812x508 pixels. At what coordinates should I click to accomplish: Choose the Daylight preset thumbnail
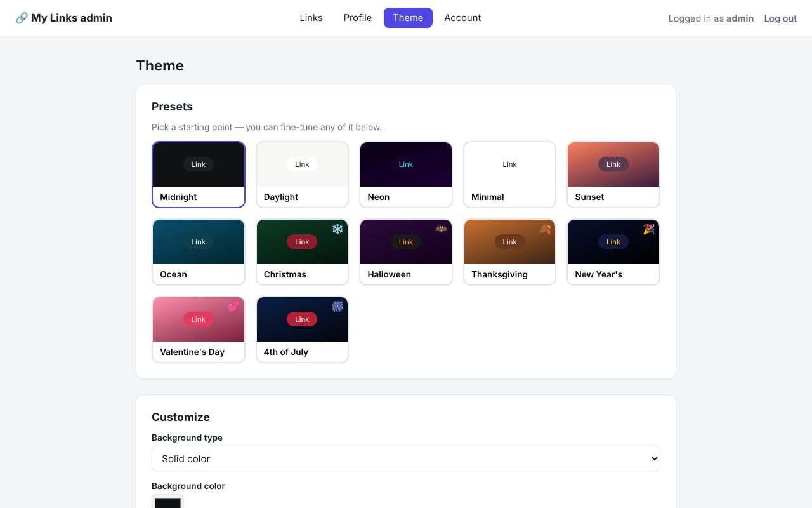[302, 164]
